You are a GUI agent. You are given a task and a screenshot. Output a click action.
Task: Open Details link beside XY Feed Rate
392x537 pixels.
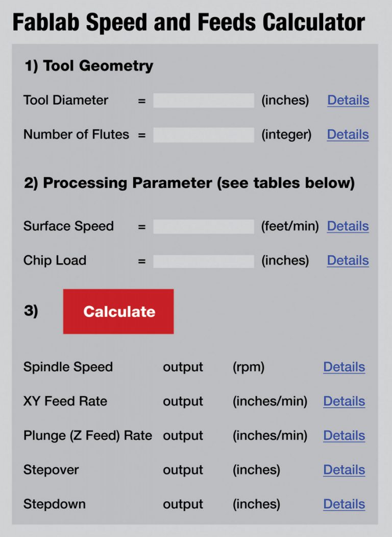click(x=344, y=402)
